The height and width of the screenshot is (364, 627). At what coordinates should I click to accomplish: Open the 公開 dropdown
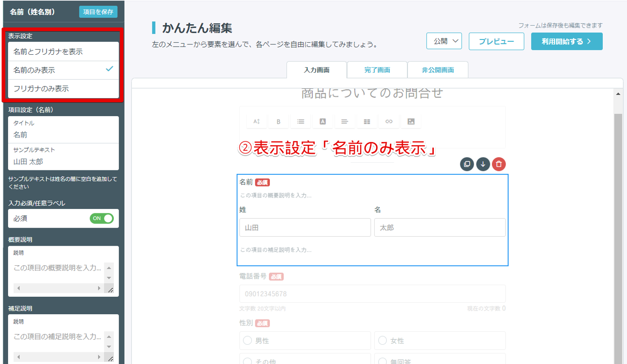pos(444,41)
